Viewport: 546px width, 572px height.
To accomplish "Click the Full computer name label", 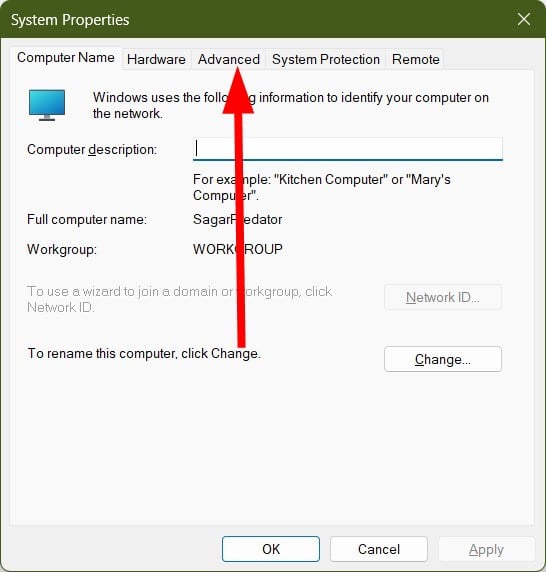I will pos(87,220).
